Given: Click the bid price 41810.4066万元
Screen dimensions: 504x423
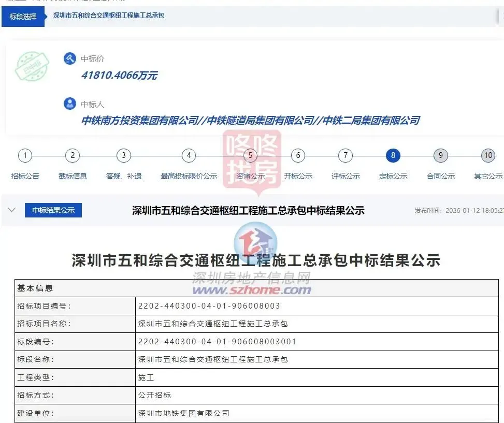Looking at the screenshot, I should (119, 75).
